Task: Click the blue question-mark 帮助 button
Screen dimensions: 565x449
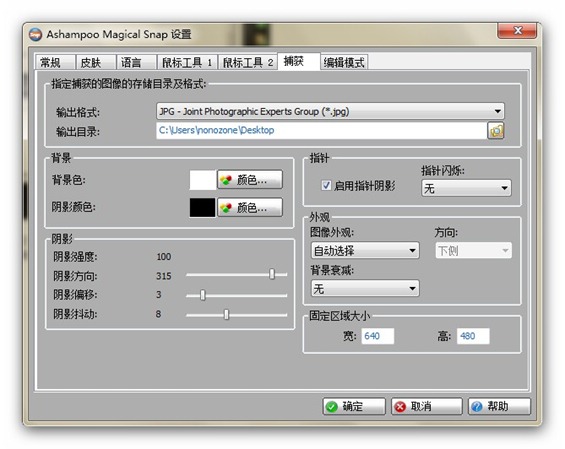Action: [x=499, y=406]
